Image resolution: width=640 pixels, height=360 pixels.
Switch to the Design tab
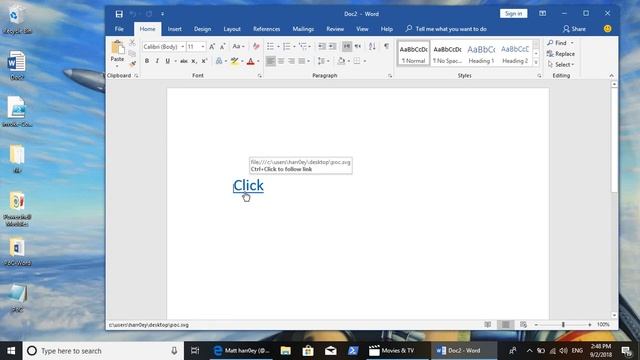click(202, 29)
